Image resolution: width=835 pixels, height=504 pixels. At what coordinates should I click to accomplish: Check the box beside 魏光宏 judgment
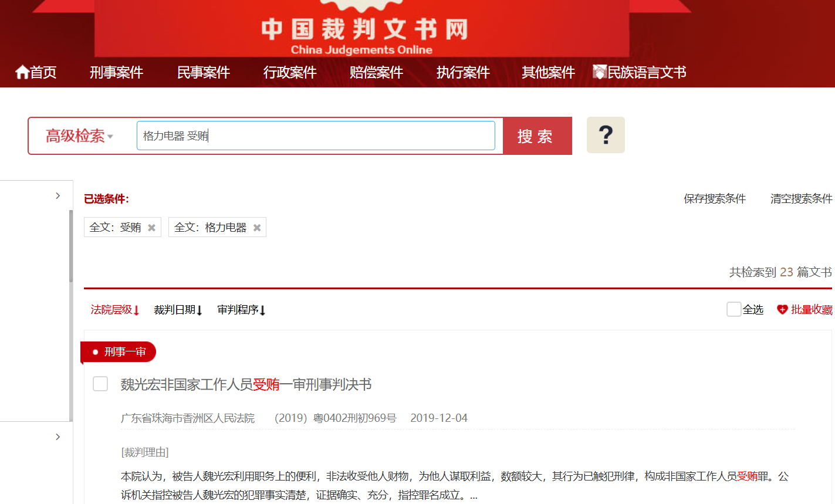tap(100, 384)
